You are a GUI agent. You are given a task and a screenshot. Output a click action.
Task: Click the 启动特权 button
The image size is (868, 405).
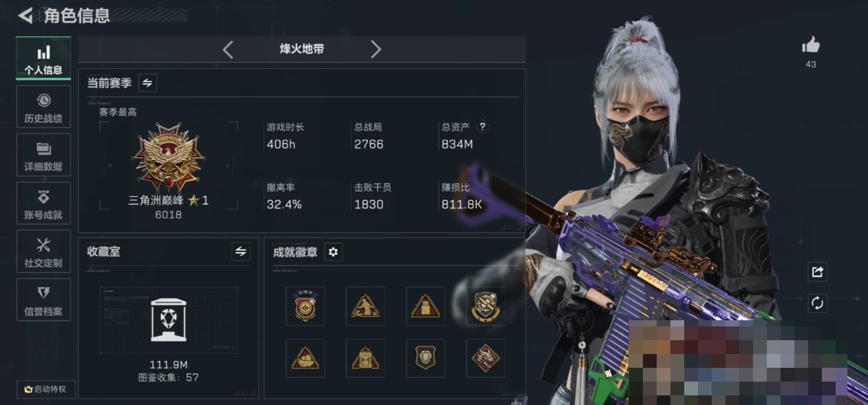point(45,389)
